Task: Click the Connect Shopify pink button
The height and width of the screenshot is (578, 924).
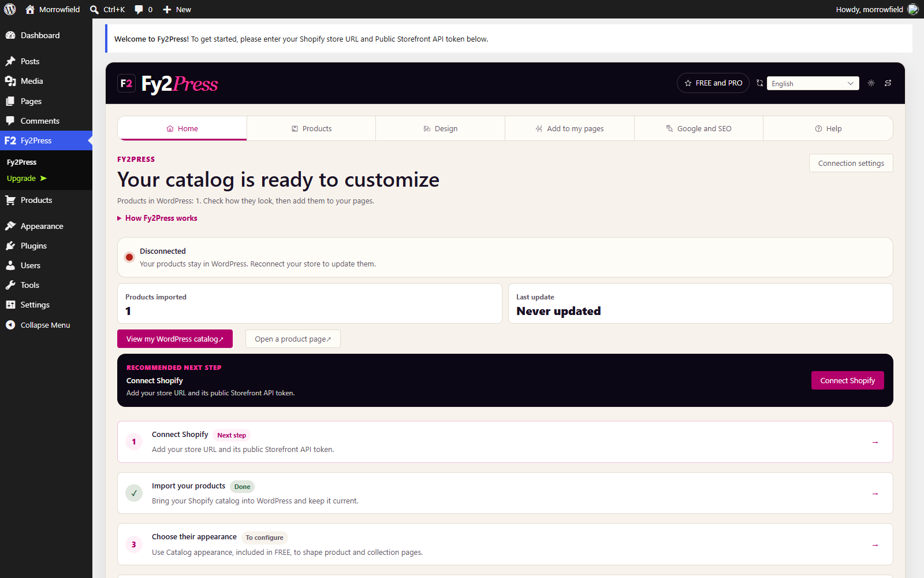Action: [x=848, y=380]
